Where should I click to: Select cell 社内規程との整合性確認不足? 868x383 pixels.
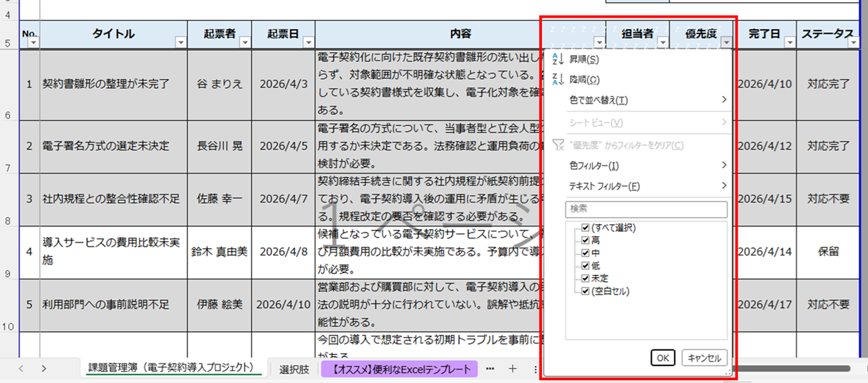113,200
